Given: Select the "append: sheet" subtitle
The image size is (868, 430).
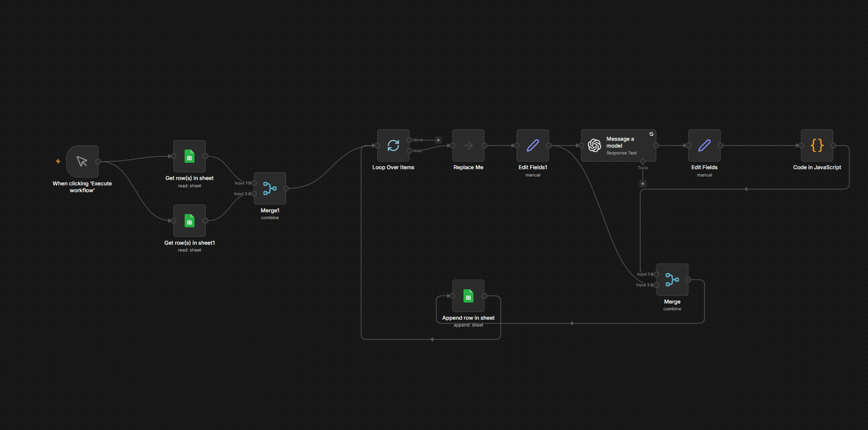Looking at the screenshot, I should [x=468, y=325].
